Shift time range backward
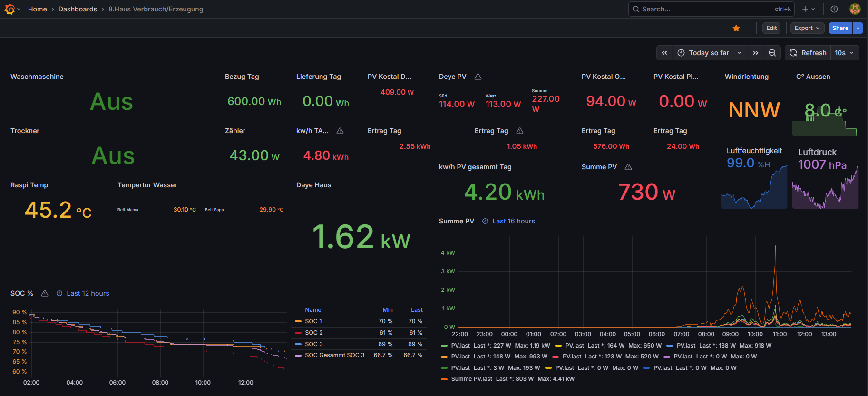The height and width of the screenshot is (396, 868). coord(664,53)
